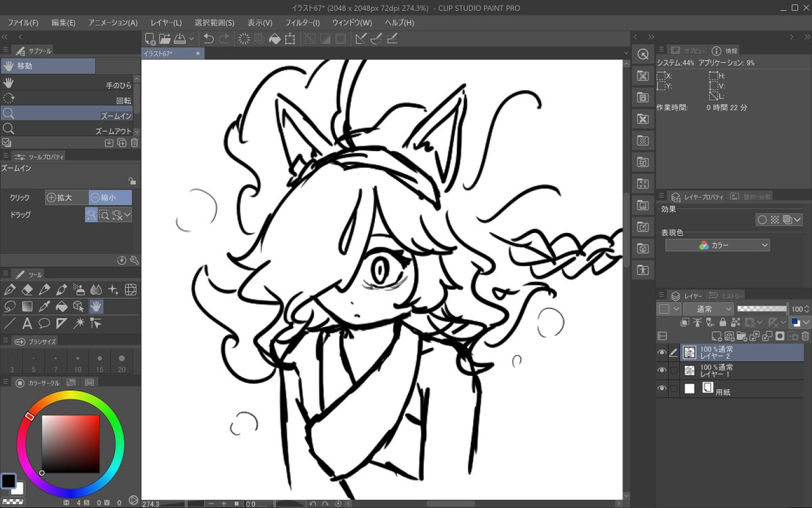
Task: Toggle Lock layer padlock icon
Action: coord(723,322)
